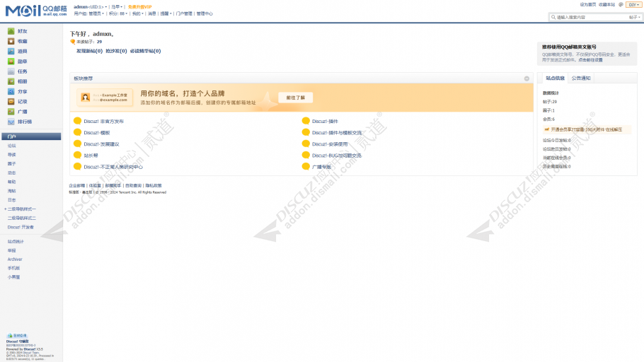Open the 勋章 medals icon in sidebar
Viewport: 644px width, 362px height.
(x=11, y=61)
